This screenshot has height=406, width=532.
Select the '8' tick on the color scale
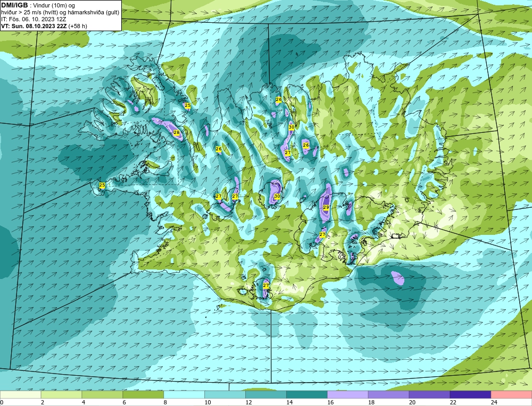click(165, 402)
